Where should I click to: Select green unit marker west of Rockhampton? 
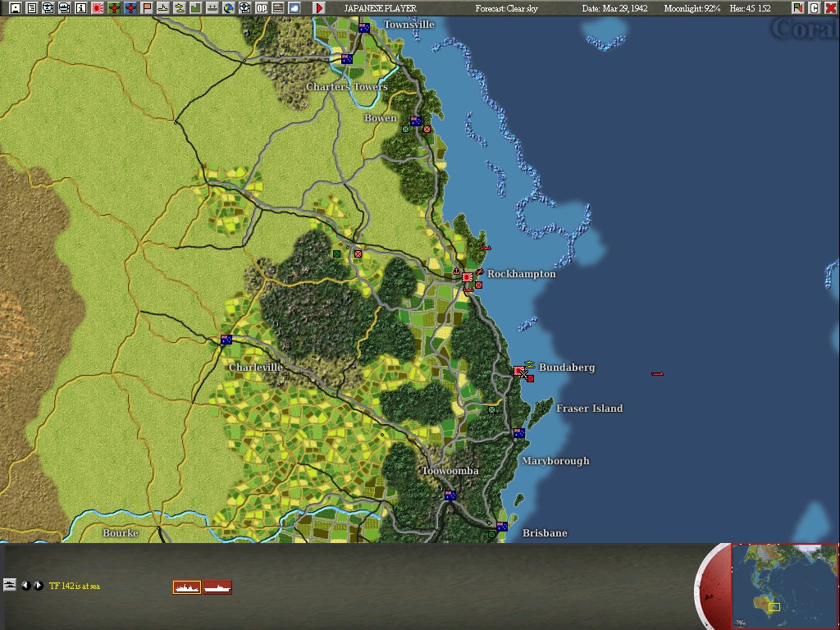pos(336,254)
